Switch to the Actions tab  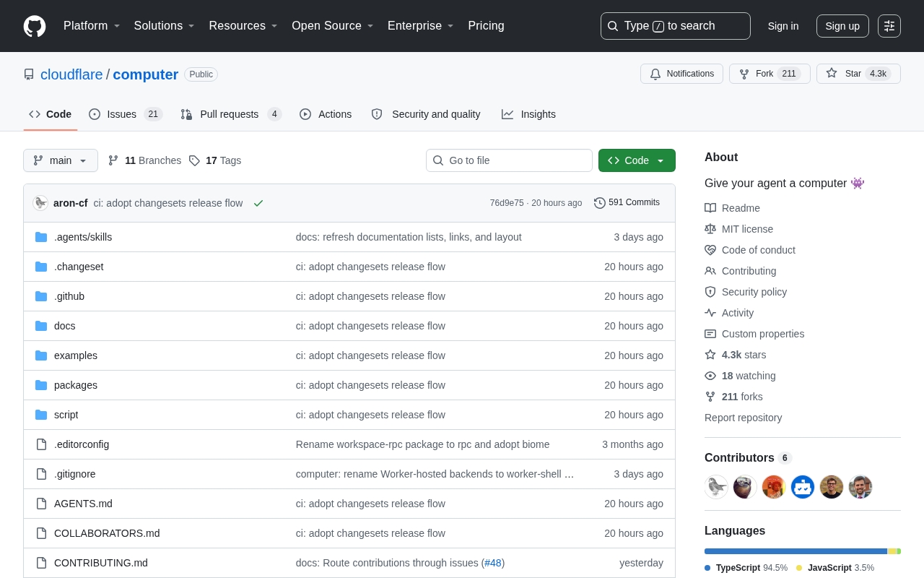click(326, 114)
